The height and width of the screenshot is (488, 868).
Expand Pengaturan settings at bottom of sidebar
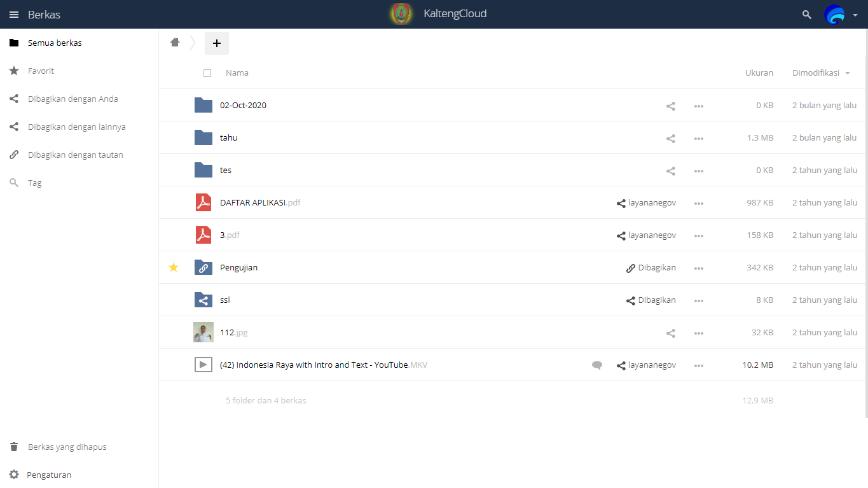[x=49, y=475]
